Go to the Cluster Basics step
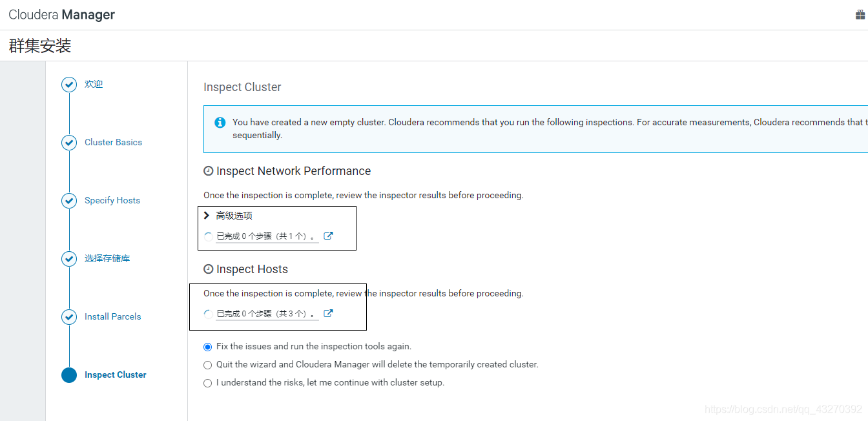Viewport: 868px width, 421px height. [113, 142]
